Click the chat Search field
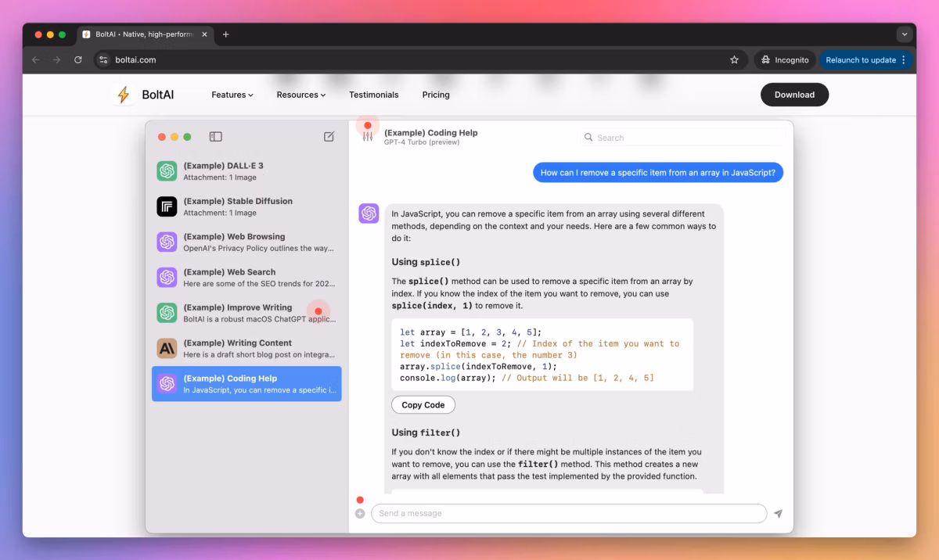939x560 pixels. 682,138
